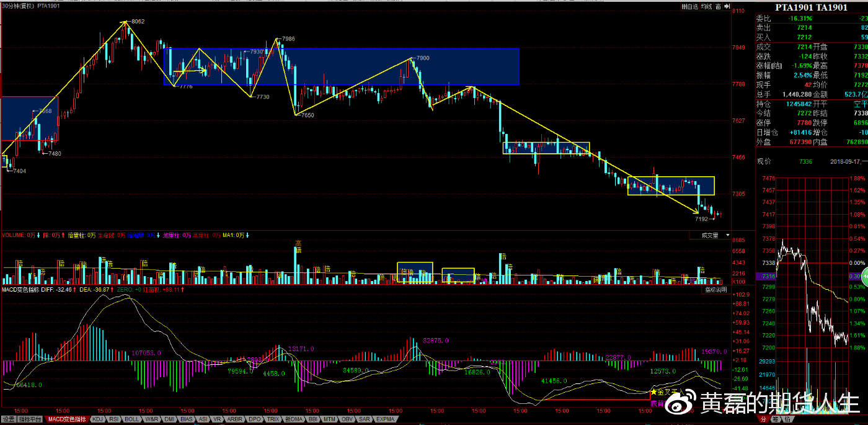868x425 pixels.
Task: Click the 7192 lowest price label
Action: [x=701, y=219]
